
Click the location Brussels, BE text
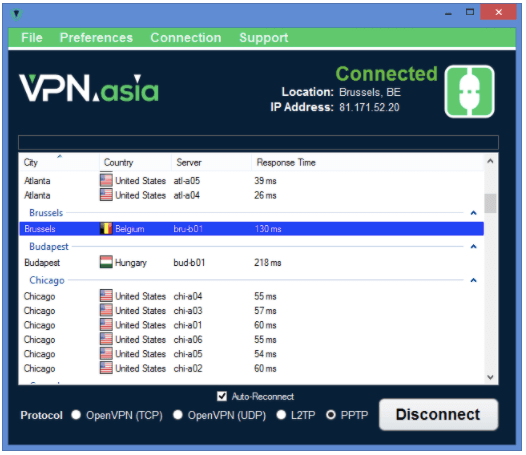370,92
